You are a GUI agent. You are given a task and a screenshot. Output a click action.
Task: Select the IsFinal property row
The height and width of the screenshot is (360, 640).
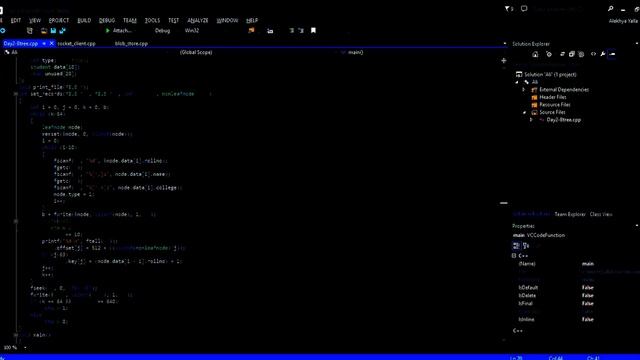tap(576, 304)
